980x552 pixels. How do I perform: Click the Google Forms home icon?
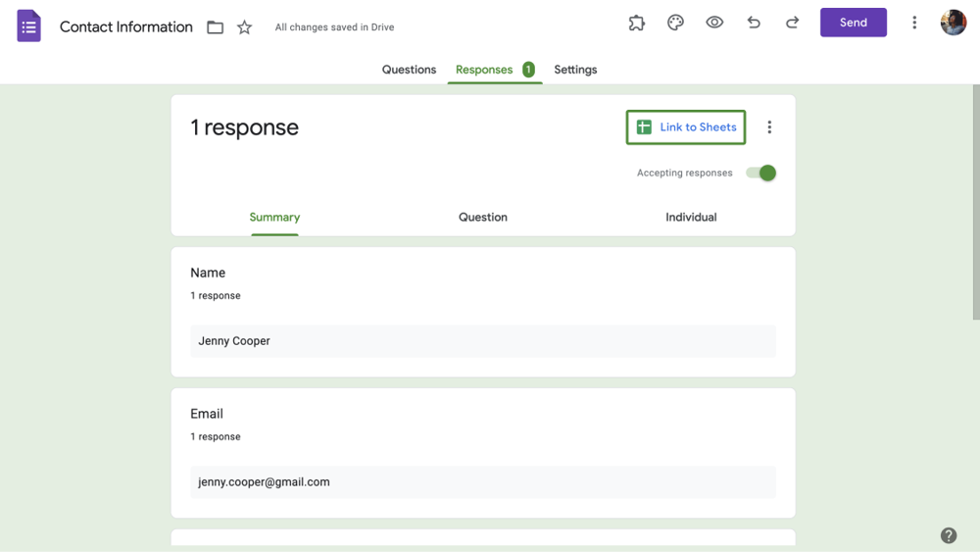(x=28, y=26)
